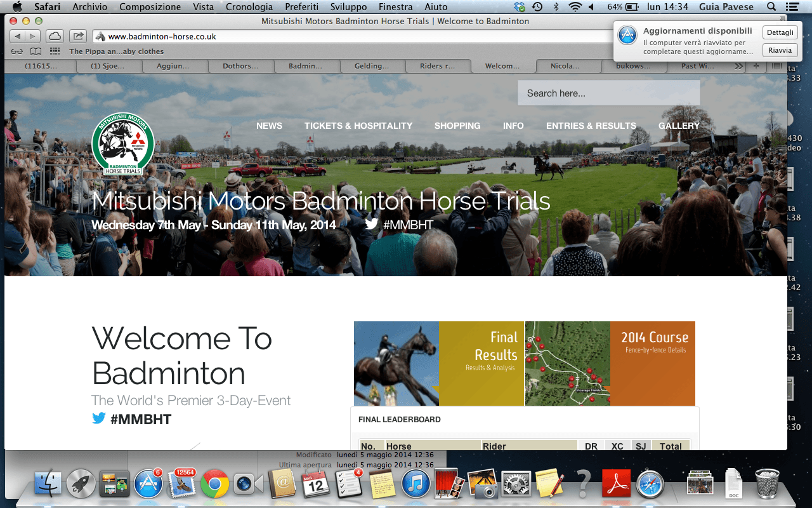Open the Cronologia menu
The width and height of the screenshot is (812, 508).
click(249, 7)
